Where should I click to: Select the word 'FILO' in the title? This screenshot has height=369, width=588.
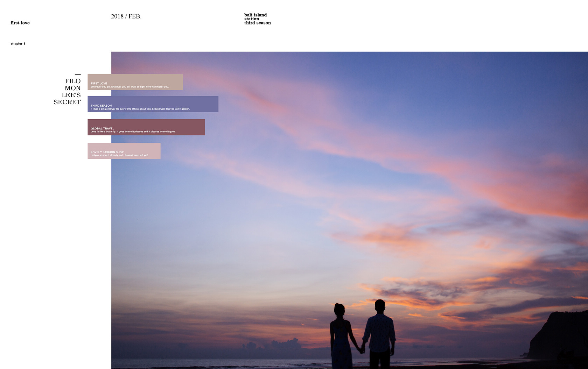pyautogui.click(x=73, y=81)
